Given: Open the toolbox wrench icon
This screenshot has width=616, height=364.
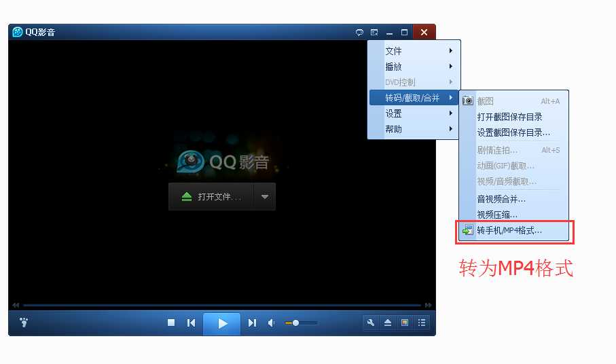Looking at the screenshot, I should tap(370, 323).
